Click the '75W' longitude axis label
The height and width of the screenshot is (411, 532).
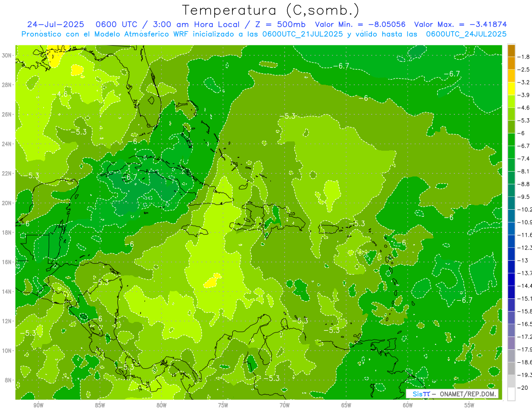(x=223, y=406)
